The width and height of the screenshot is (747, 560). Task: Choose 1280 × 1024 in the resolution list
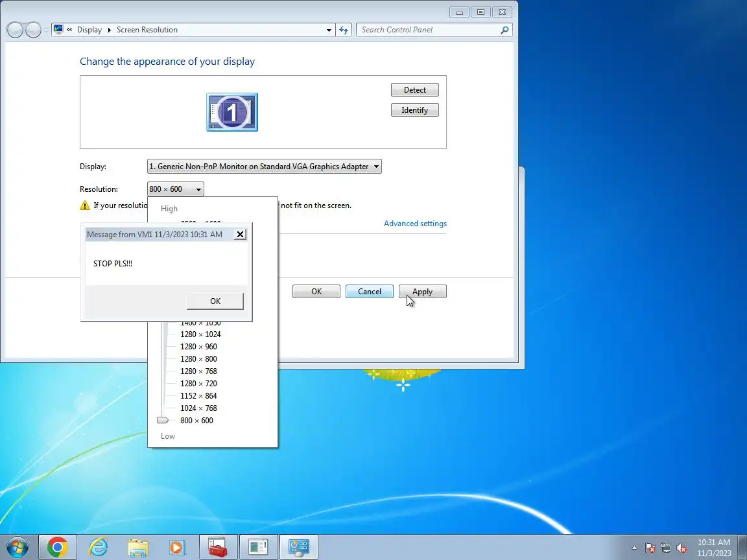point(200,334)
